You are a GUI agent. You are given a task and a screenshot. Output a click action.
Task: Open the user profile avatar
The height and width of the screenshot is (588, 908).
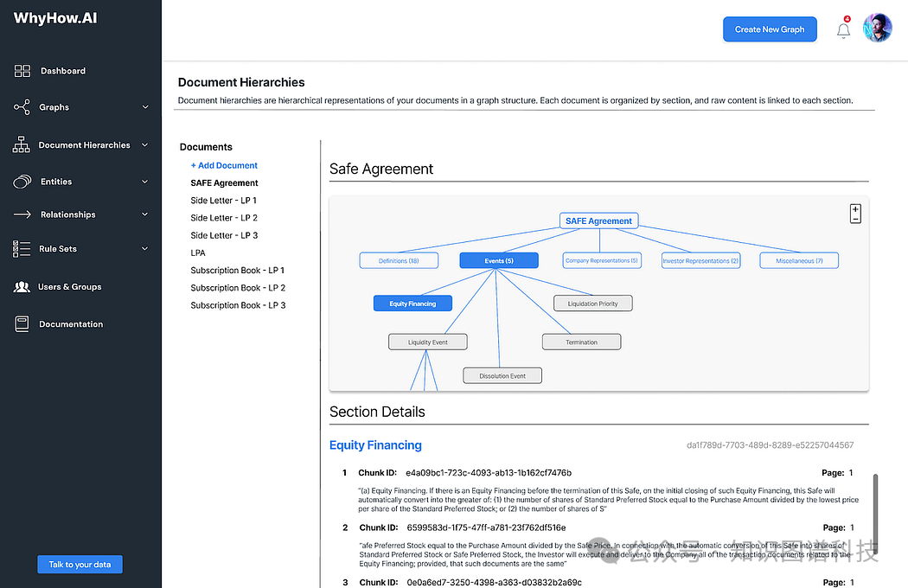878,28
